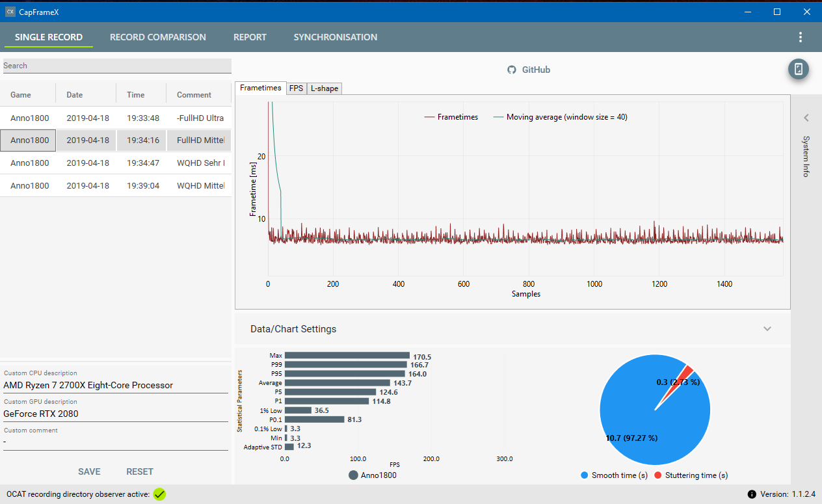Switch chart to the L-shape tab
822x504 pixels.
[x=324, y=88]
